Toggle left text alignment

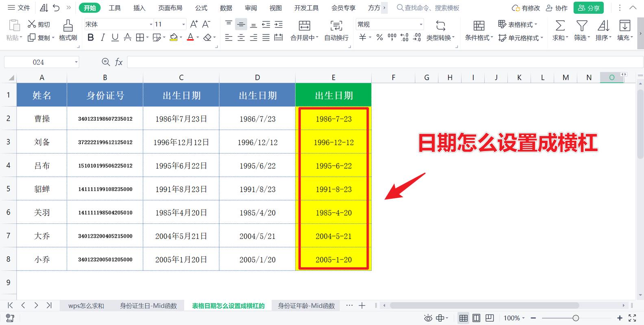coord(229,38)
